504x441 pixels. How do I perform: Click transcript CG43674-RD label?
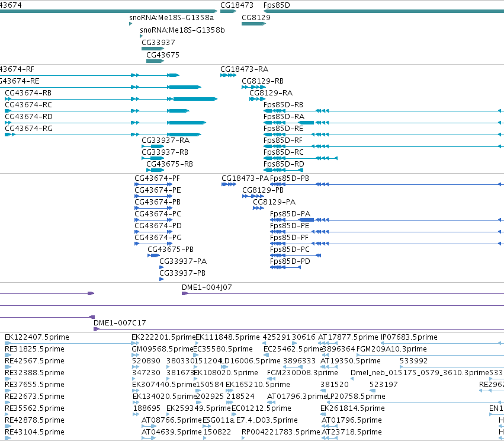coord(28,117)
